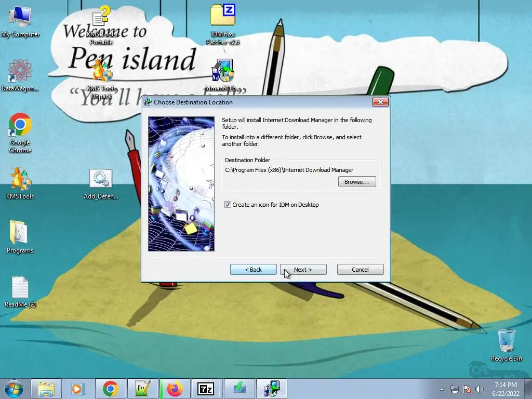532x399 pixels.
Task: Open My Computer desktop icon
Action: 20,22
